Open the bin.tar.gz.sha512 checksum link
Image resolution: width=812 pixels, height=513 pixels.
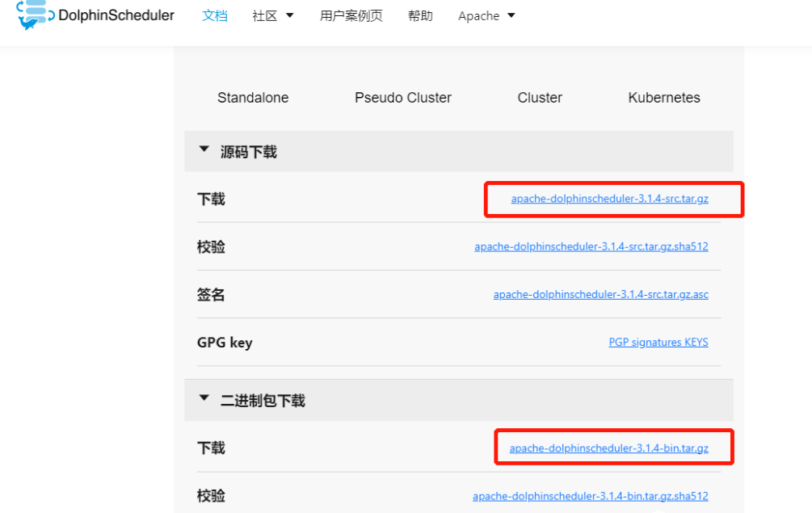point(591,496)
